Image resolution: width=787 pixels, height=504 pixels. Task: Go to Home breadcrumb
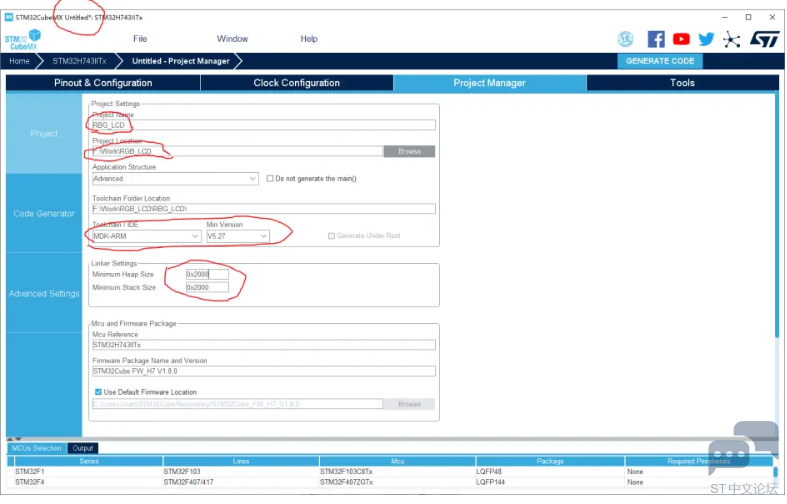(x=19, y=61)
